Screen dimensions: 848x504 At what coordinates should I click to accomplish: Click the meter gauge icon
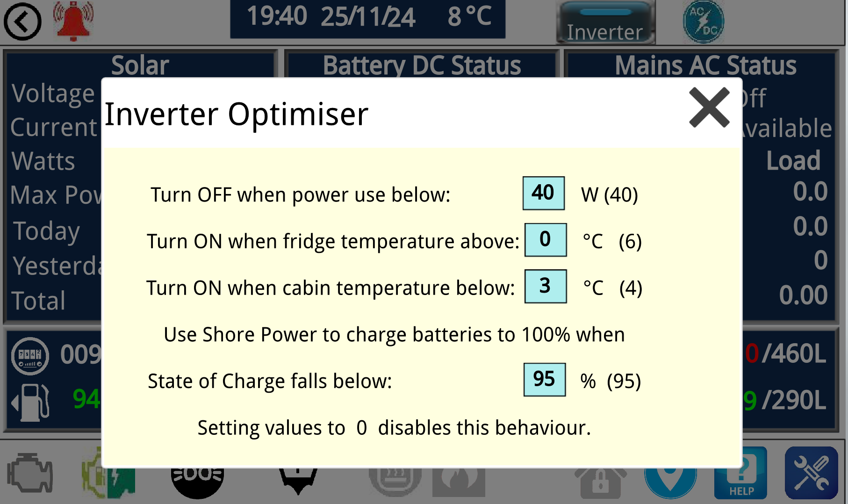pos(30,356)
